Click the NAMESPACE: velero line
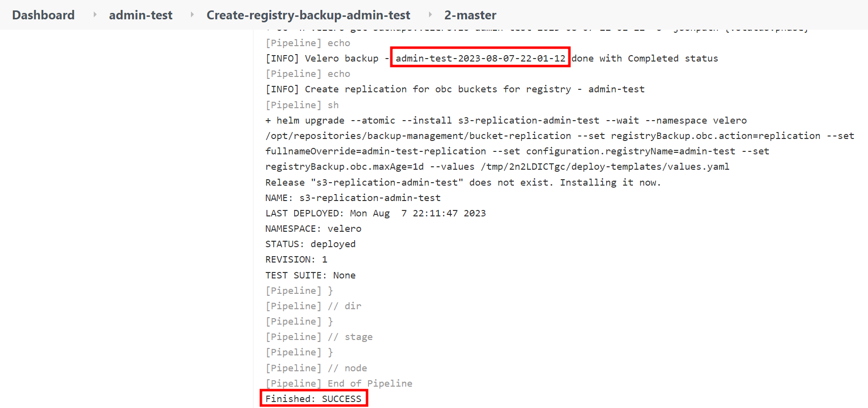The height and width of the screenshot is (408, 868). click(313, 228)
